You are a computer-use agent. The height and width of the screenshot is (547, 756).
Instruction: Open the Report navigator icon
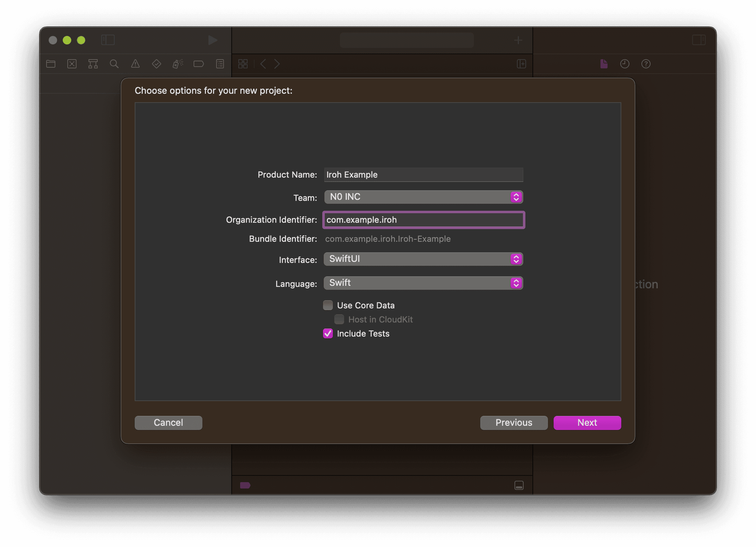(x=220, y=64)
